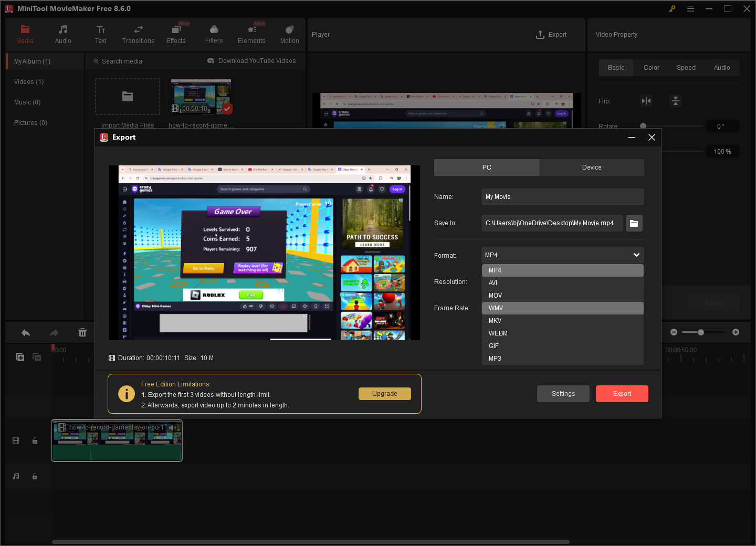Click the flip horizontal icon

[x=646, y=101]
